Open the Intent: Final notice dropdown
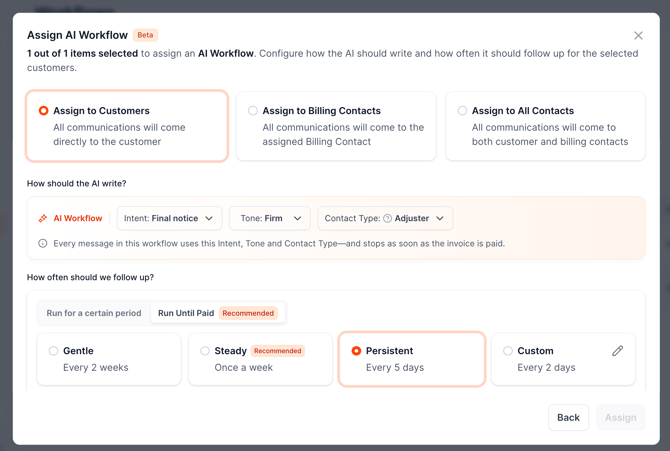Image resolution: width=670 pixels, height=451 pixels. coord(169,218)
